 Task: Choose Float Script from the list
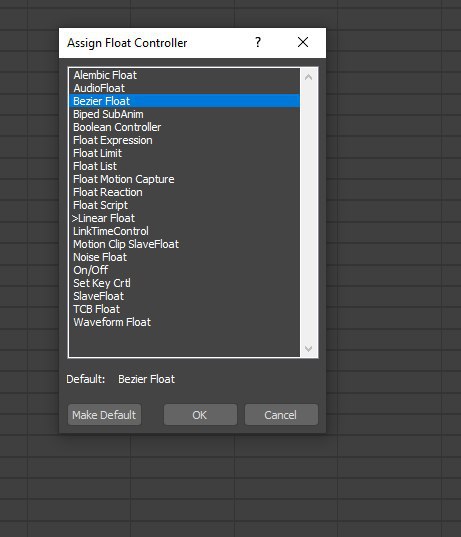(x=184, y=205)
